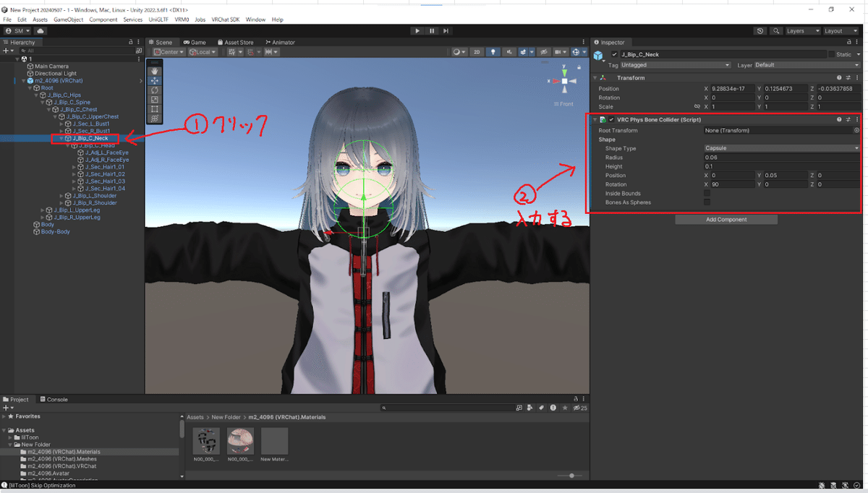Select the Hand view tool
Viewport: 868px width, 493px height.
click(155, 72)
